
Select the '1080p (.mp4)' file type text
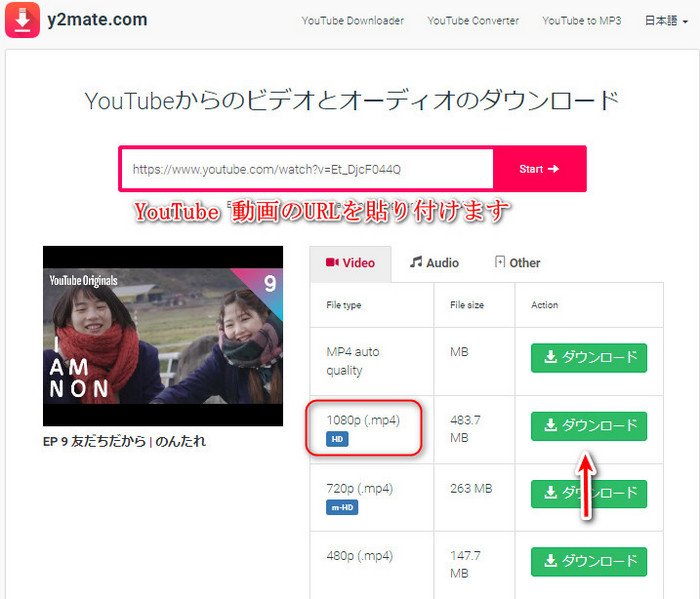coord(363,420)
